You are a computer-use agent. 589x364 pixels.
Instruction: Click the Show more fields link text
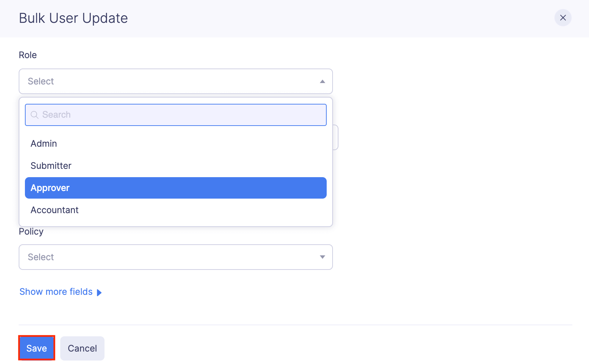pos(56,291)
